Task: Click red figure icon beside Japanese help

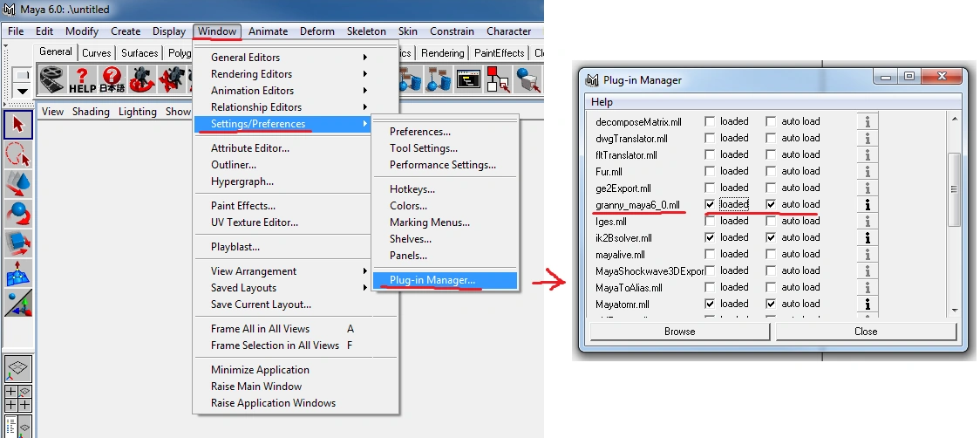Action: [x=142, y=79]
